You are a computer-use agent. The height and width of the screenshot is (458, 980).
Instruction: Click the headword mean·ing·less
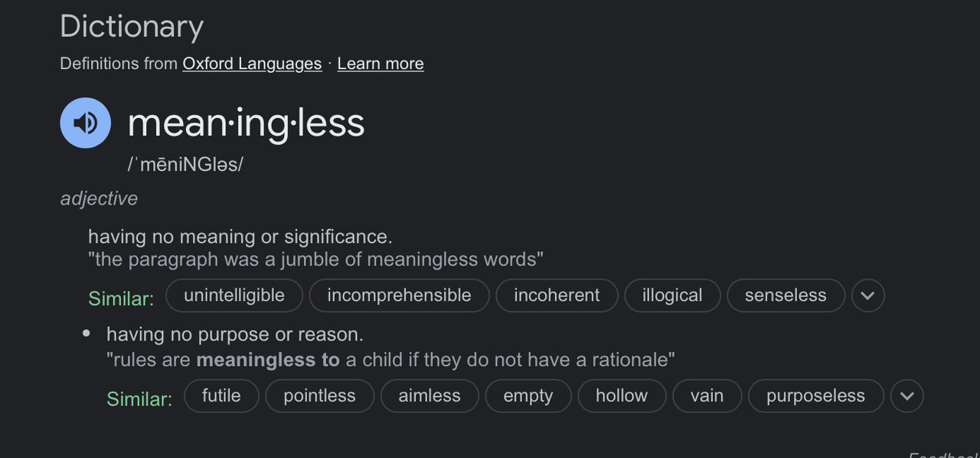click(x=246, y=123)
